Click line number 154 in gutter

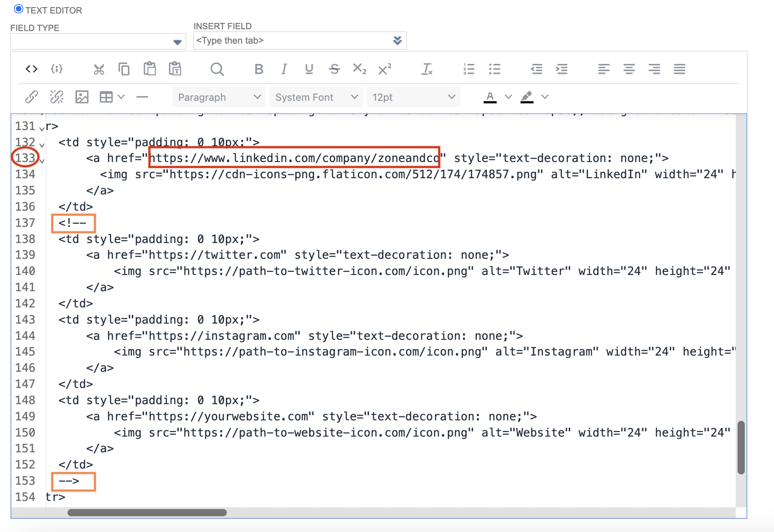point(25,497)
